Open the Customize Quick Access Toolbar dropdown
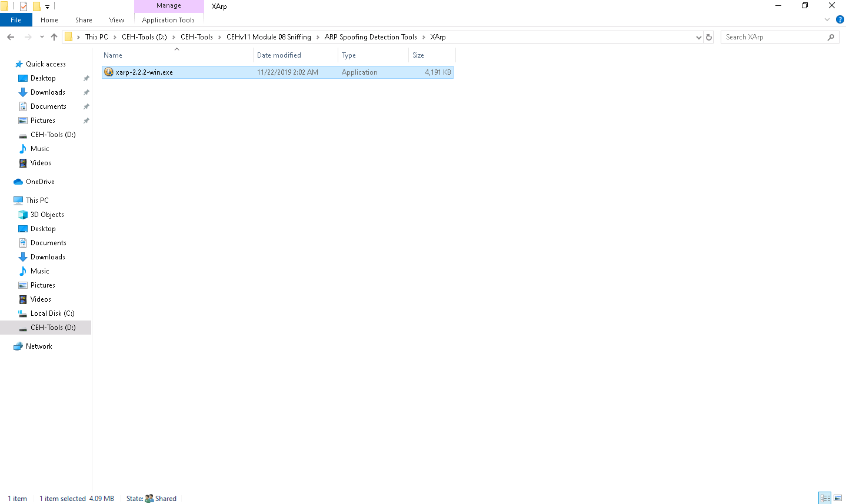The image size is (846, 504). click(x=47, y=7)
